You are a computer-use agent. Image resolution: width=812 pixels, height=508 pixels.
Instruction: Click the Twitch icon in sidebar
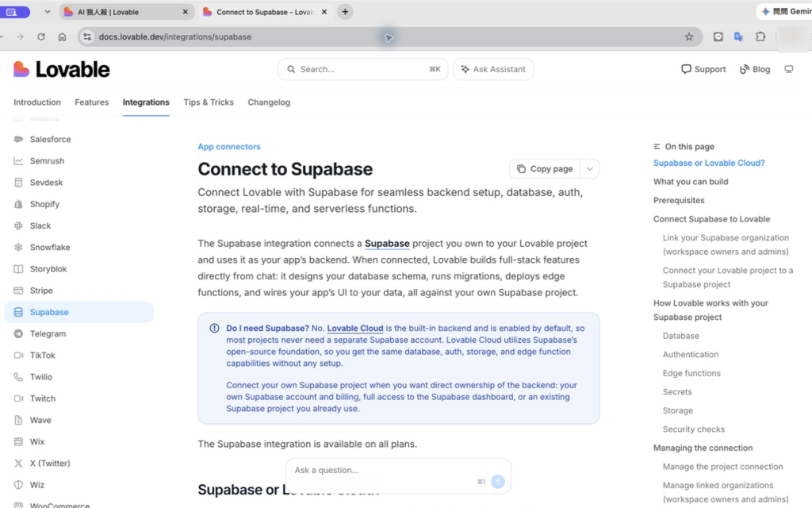click(x=18, y=398)
